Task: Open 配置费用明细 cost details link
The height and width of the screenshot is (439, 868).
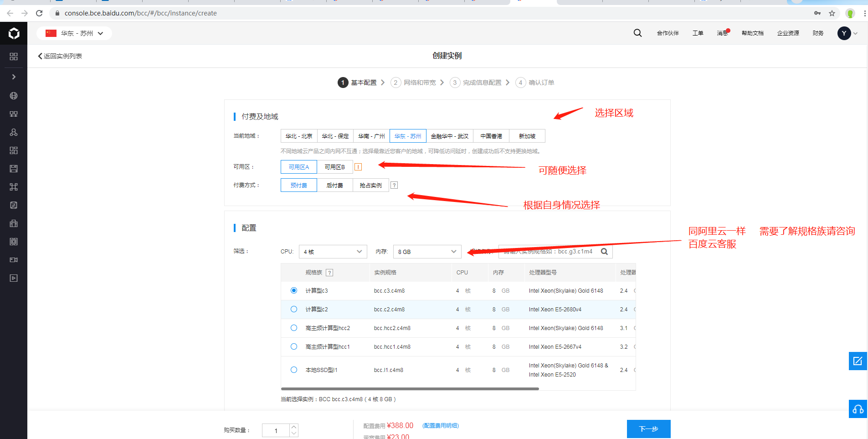Action: (441, 425)
